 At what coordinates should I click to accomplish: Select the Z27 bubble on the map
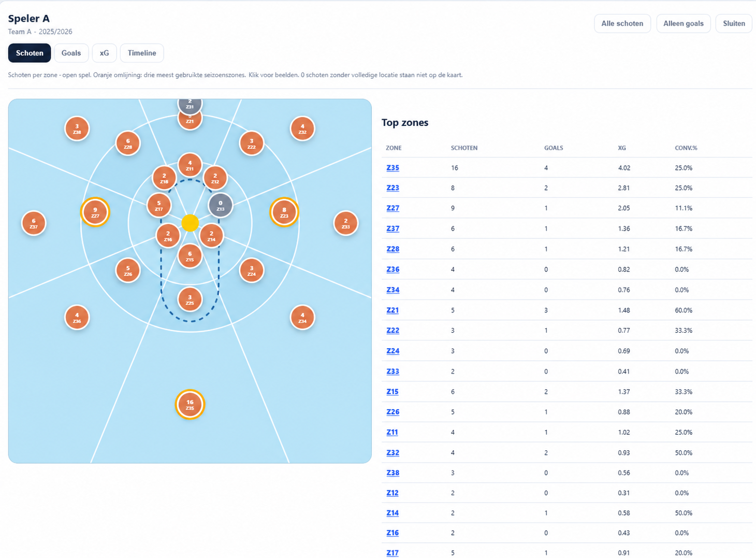95,212
